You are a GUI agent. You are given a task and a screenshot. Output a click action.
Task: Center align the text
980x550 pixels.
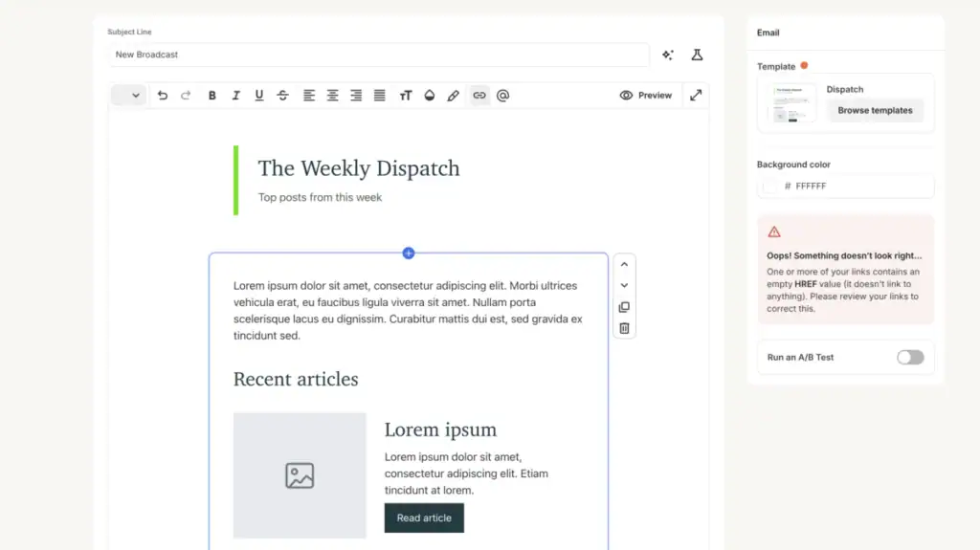pos(332,96)
